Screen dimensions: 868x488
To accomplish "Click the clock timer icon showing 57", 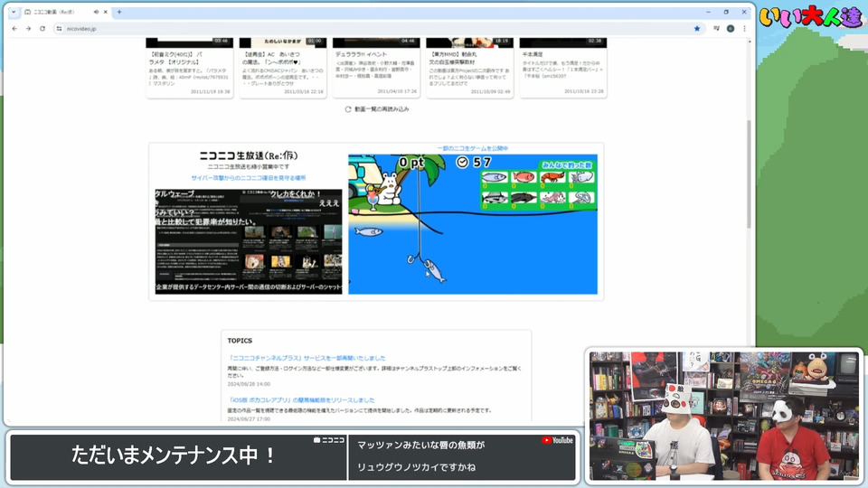I will coord(462,162).
